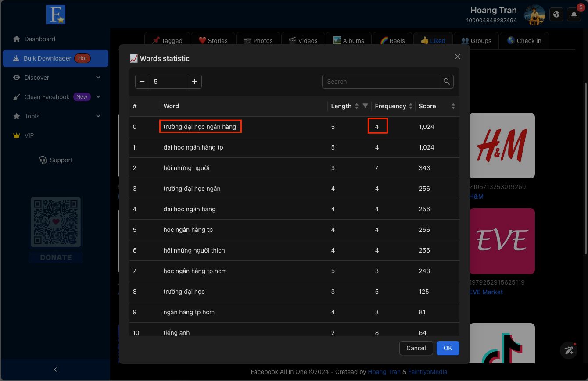This screenshot has height=381, width=588.
Task: Open the notifications bell icon
Action: (574, 14)
